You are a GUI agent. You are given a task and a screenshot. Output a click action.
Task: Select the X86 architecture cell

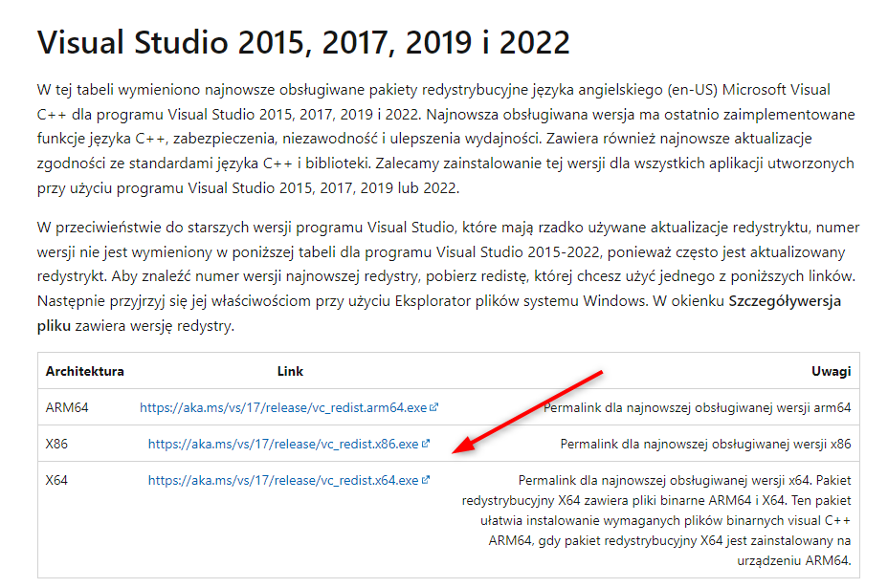(x=56, y=444)
